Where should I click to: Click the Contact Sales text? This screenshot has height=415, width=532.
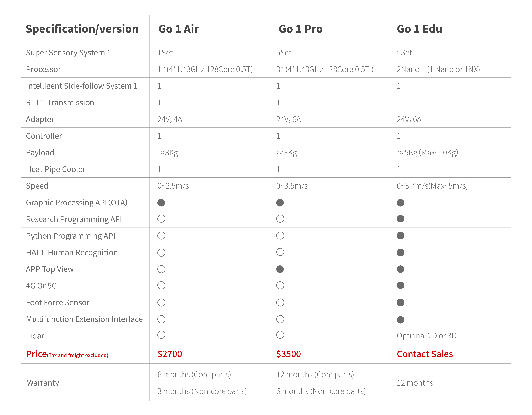(x=425, y=354)
